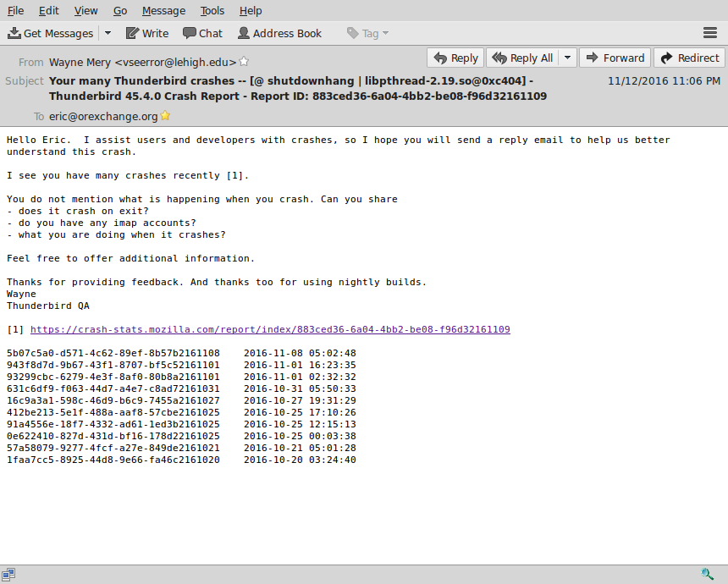
Task: Compose new mail with Write
Action: coord(147,33)
